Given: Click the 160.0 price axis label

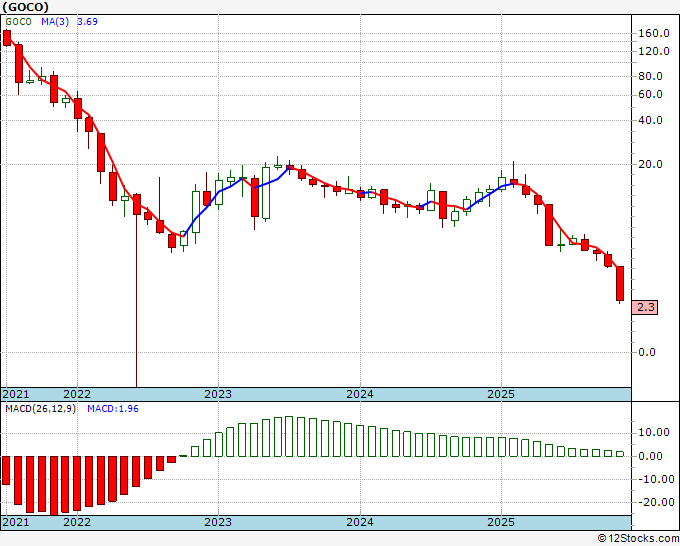Looking at the screenshot, I should [x=654, y=33].
